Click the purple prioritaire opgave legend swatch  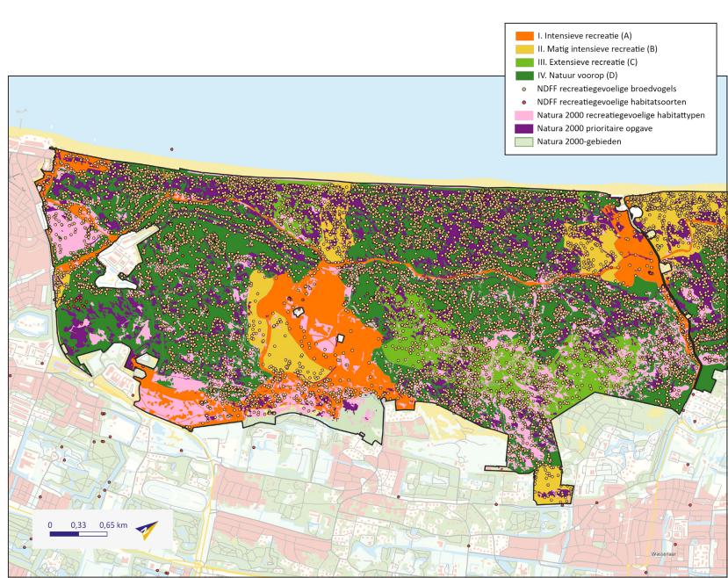pyautogui.click(x=523, y=128)
